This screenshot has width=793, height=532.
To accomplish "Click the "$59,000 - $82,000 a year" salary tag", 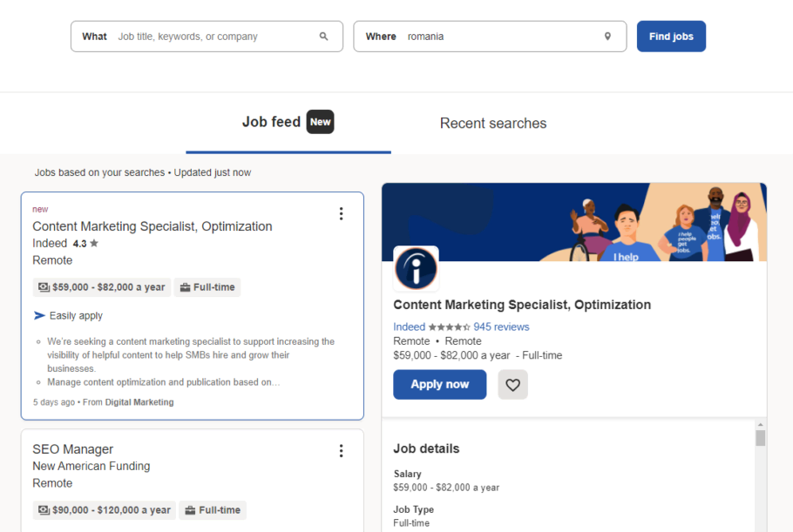I will click(x=102, y=287).
